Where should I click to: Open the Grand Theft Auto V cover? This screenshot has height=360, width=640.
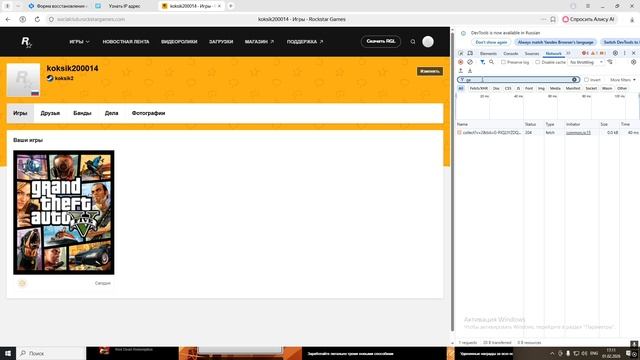tap(64, 212)
